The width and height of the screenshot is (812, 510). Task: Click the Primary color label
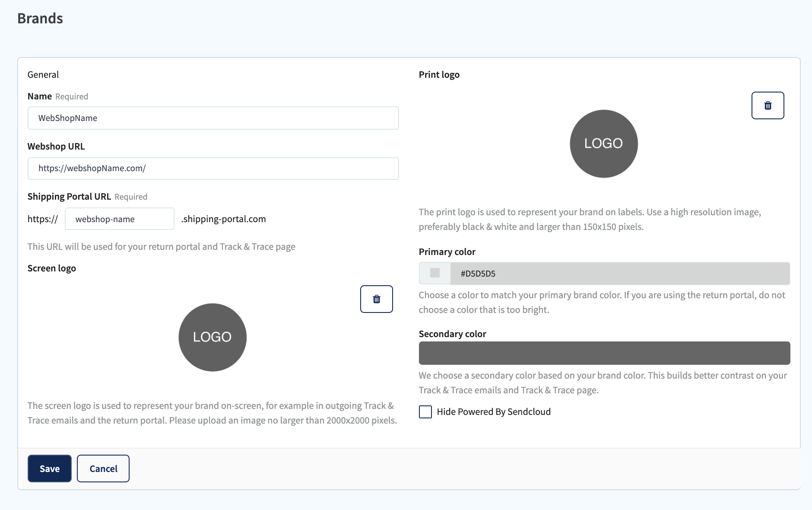tap(447, 252)
